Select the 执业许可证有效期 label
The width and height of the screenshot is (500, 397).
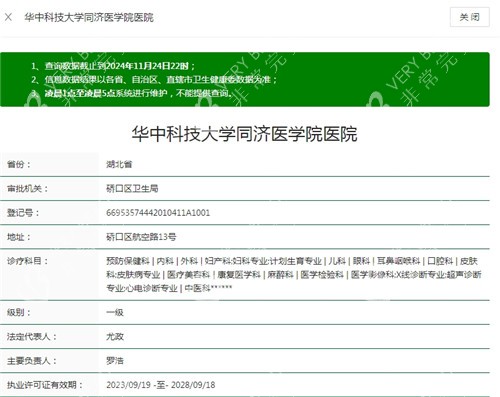click(x=45, y=385)
